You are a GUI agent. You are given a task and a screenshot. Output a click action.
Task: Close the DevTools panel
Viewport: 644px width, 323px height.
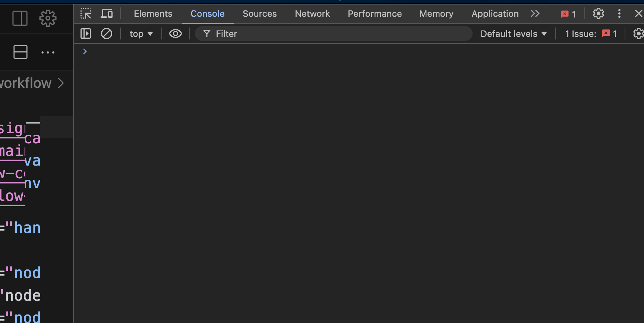tap(638, 14)
